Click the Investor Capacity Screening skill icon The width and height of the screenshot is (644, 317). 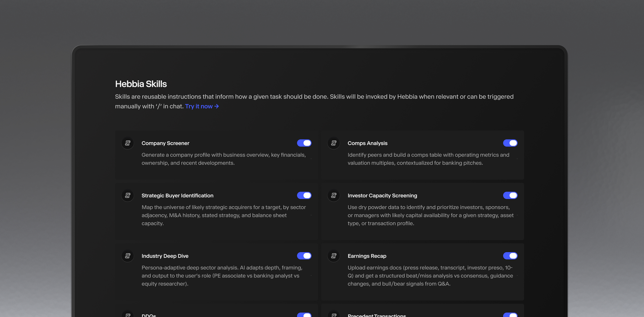coord(333,195)
